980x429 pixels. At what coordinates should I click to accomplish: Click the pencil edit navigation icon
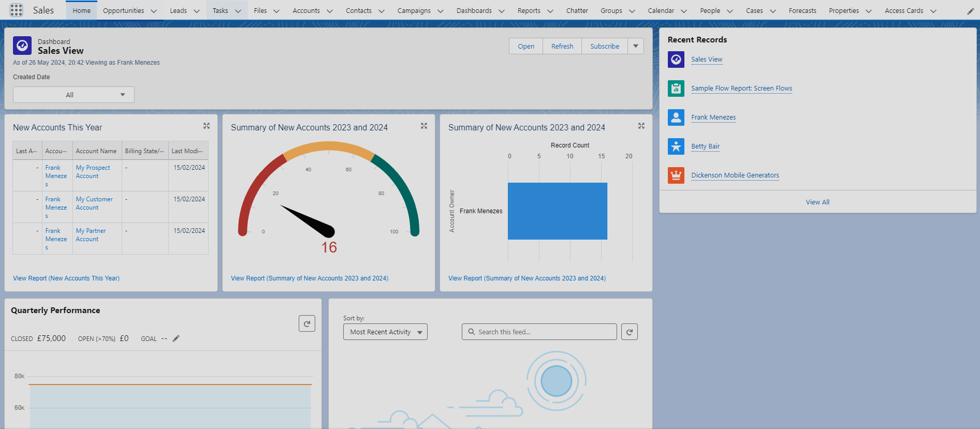pos(970,11)
